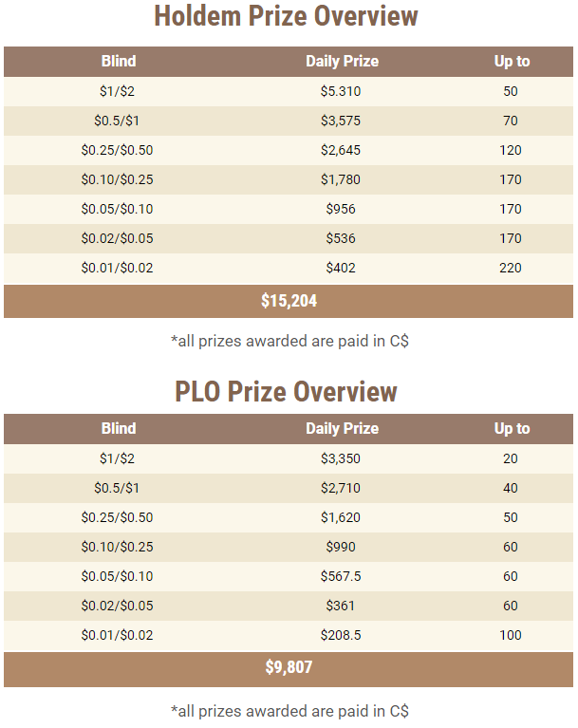The image size is (578, 728).
Task: Click the $2,710 PLO prize value
Action: coord(341,488)
